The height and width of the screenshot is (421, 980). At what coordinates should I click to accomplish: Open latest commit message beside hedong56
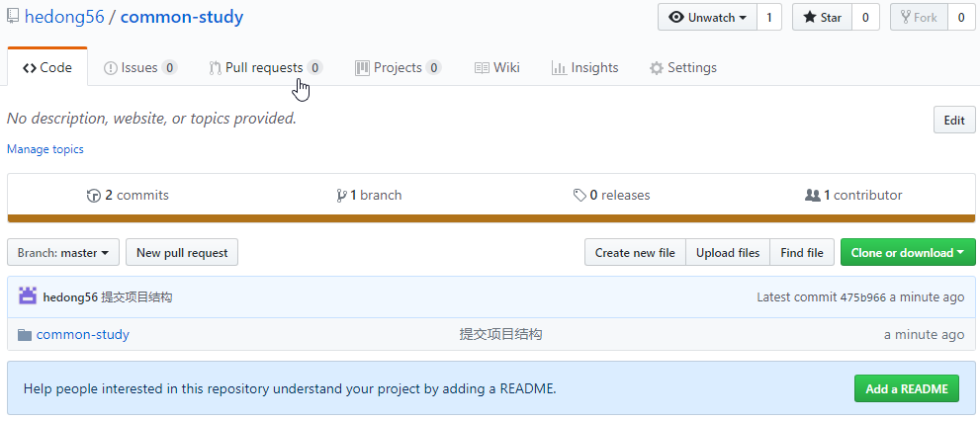click(x=136, y=297)
